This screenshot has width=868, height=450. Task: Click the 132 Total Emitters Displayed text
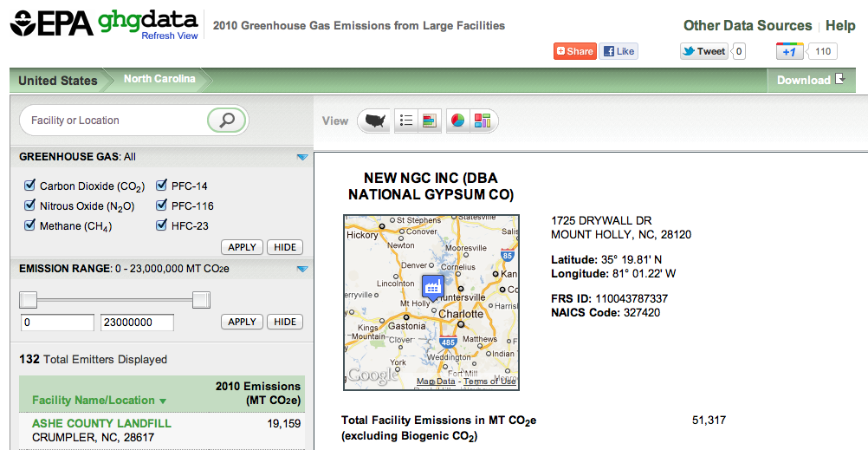click(93, 359)
